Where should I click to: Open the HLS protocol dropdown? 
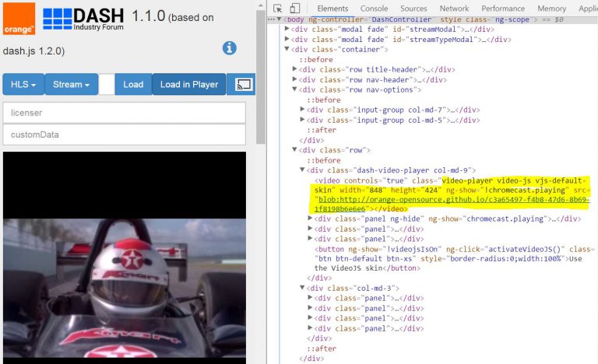23,85
